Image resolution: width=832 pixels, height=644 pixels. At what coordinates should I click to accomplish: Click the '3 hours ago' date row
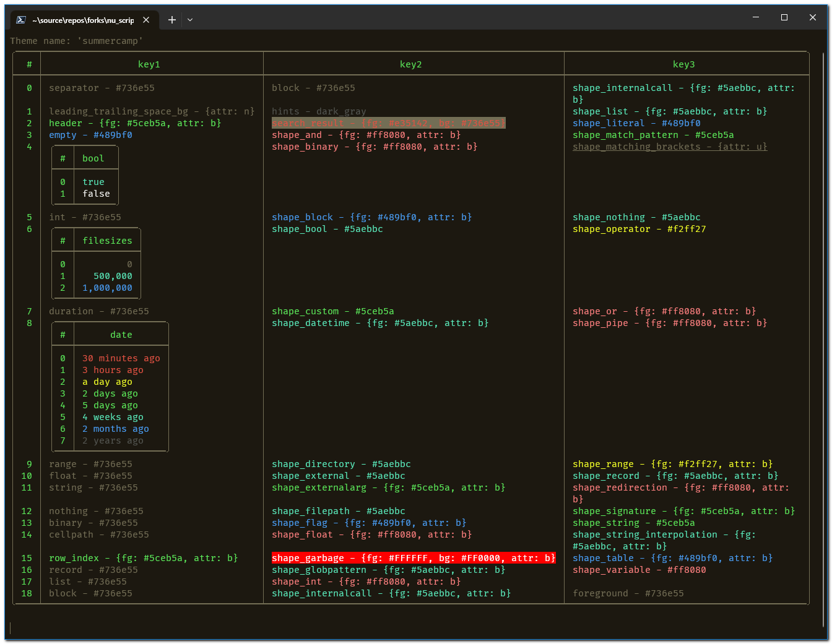point(113,370)
